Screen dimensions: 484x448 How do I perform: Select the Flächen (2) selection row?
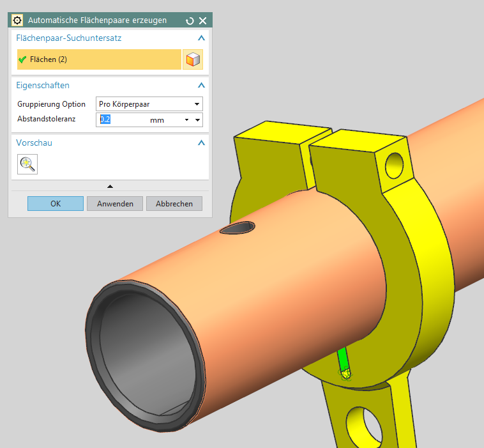coord(99,59)
